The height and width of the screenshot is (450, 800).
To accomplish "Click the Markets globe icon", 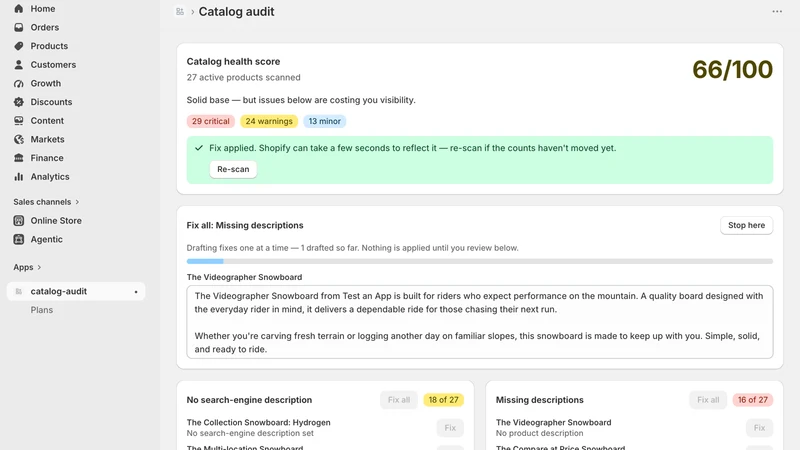I will 19,139.
